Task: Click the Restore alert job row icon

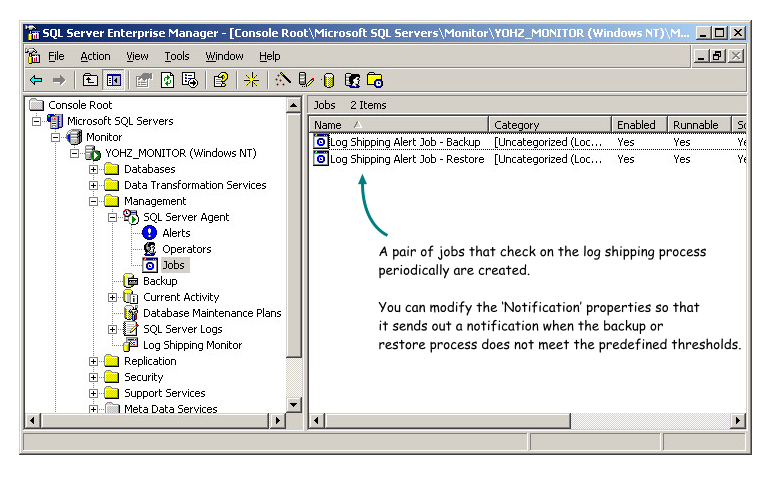Action: coord(320,159)
